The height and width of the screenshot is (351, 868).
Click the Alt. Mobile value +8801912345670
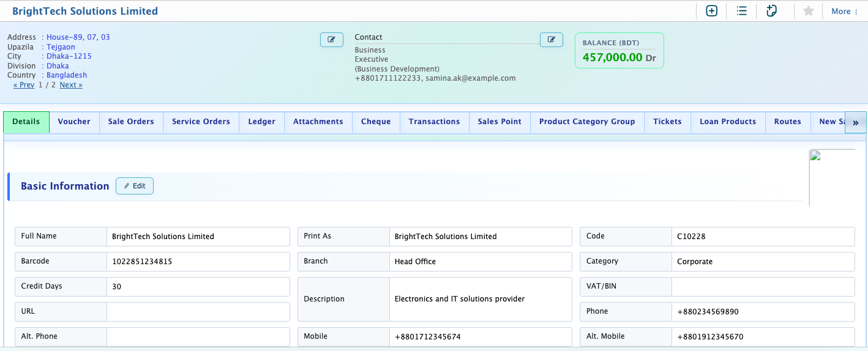click(x=763, y=337)
